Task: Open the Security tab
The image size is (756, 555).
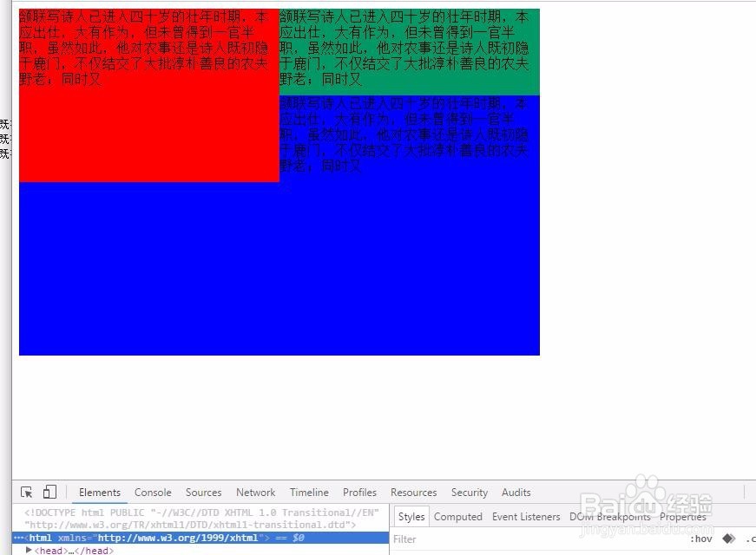Action: click(469, 493)
